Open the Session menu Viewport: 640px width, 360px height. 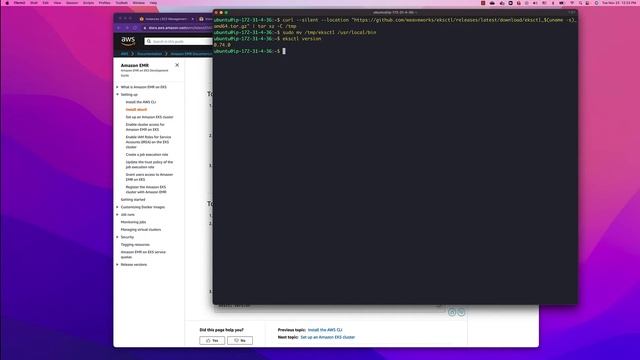[72, 3]
